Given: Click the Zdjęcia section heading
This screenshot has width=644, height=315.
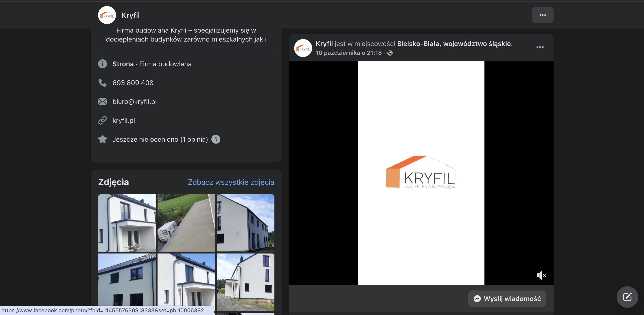Looking at the screenshot, I should point(114,182).
